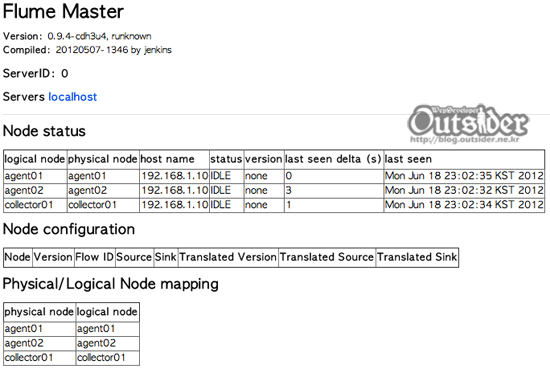The image size is (550, 369).
Task: Select agent01 physical node cell in Node status
Action: [x=103, y=176]
